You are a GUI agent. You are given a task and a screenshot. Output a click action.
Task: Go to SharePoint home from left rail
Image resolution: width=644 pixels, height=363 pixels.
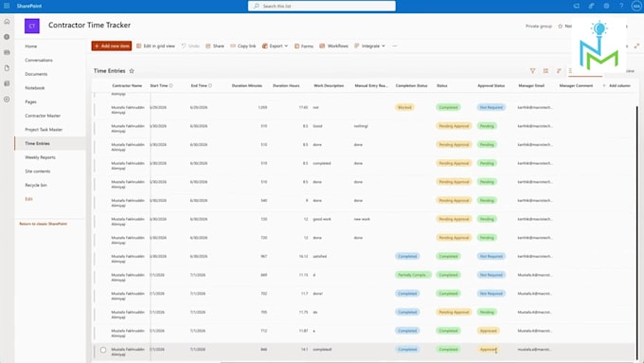(7, 22)
